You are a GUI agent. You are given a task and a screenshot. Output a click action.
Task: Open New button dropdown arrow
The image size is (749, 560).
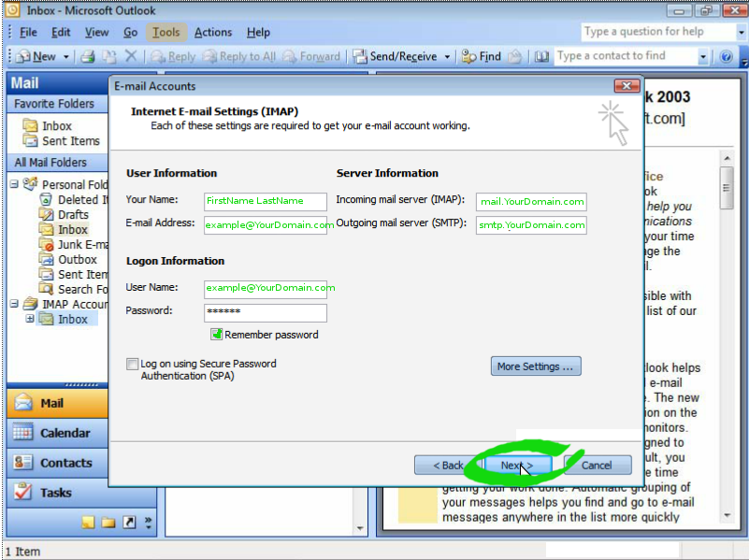click(x=65, y=57)
